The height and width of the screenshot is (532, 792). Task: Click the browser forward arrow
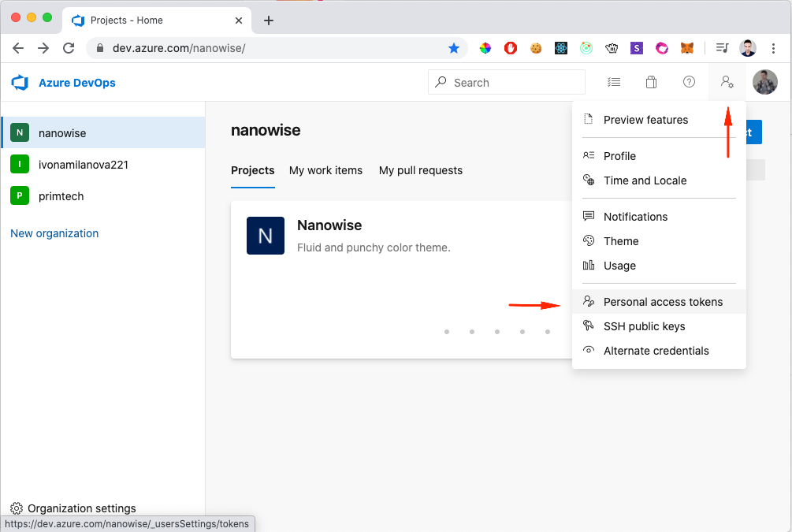[x=43, y=48]
